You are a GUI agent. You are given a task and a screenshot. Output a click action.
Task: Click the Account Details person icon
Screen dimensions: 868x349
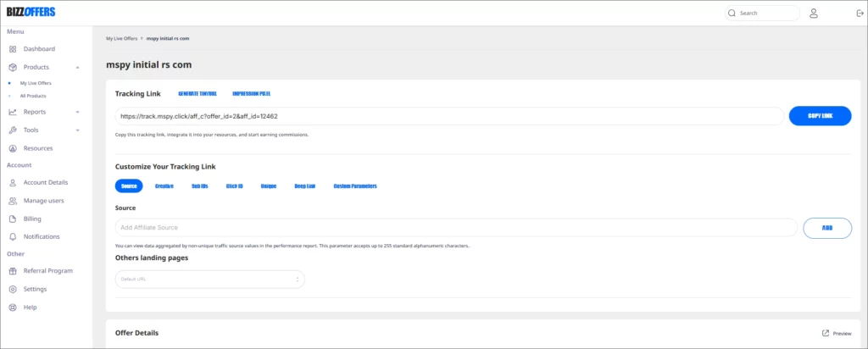pos(13,182)
